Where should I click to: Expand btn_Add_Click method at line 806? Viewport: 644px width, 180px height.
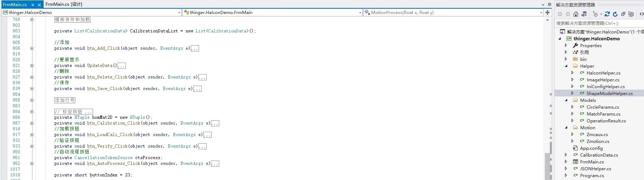pos(32,48)
